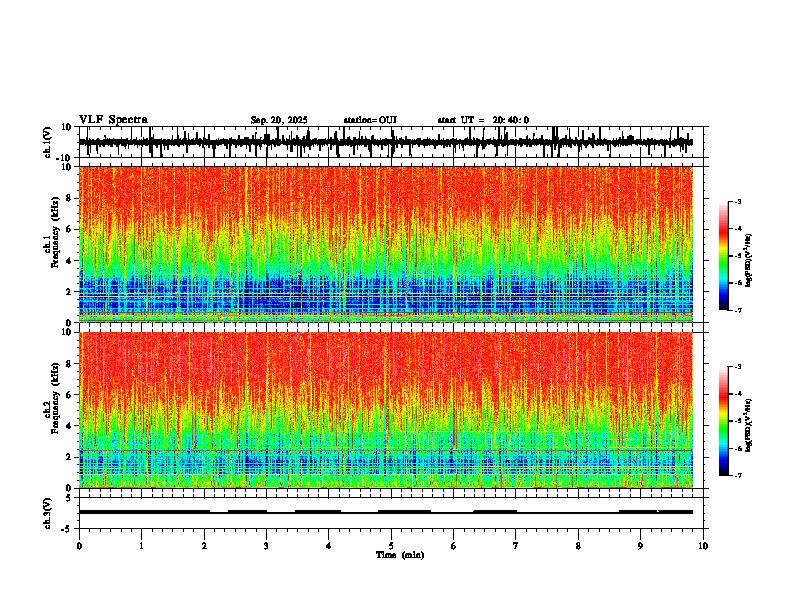This screenshot has width=792, height=612.
Task: Click the ch.1 voltage waveform trace panel
Action: pyautogui.click(x=391, y=142)
